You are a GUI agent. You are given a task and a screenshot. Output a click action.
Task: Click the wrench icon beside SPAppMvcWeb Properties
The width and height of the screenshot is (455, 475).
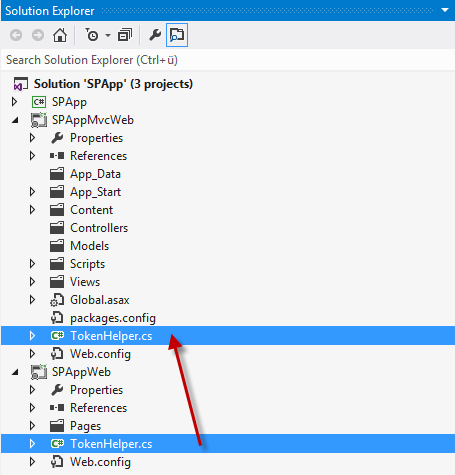click(57, 138)
